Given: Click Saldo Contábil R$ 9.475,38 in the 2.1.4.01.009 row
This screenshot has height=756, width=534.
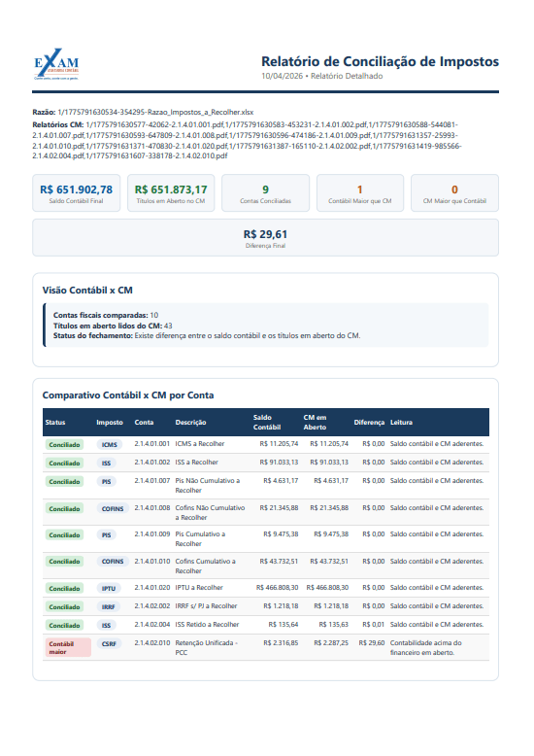Looking at the screenshot, I should 281,533.
